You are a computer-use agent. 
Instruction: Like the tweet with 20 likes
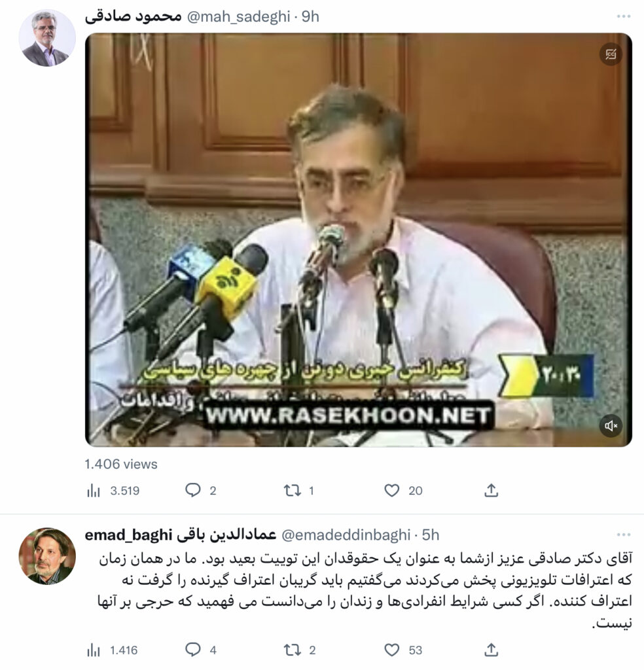403,491
